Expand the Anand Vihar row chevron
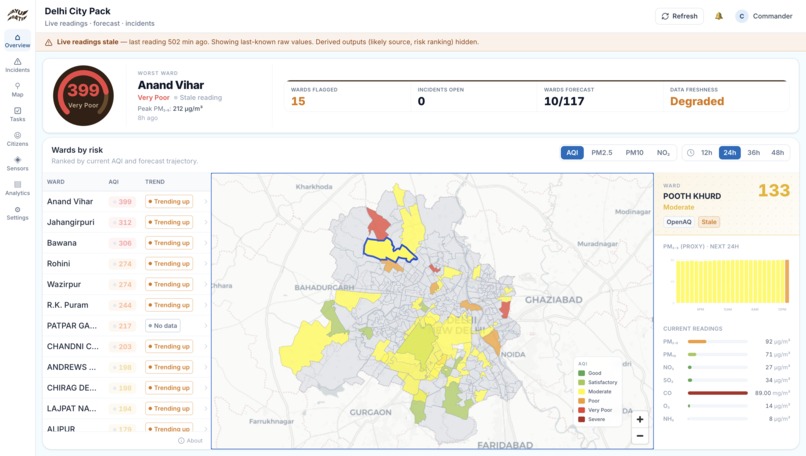The width and height of the screenshot is (806, 456). tap(206, 202)
